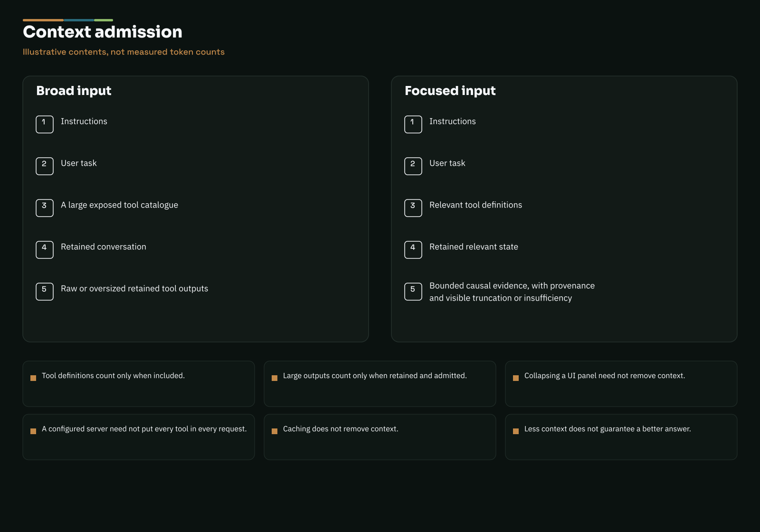The width and height of the screenshot is (760, 532).
Task: Select note 'Caching does not remove context.'
Action: click(x=341, y=429)
